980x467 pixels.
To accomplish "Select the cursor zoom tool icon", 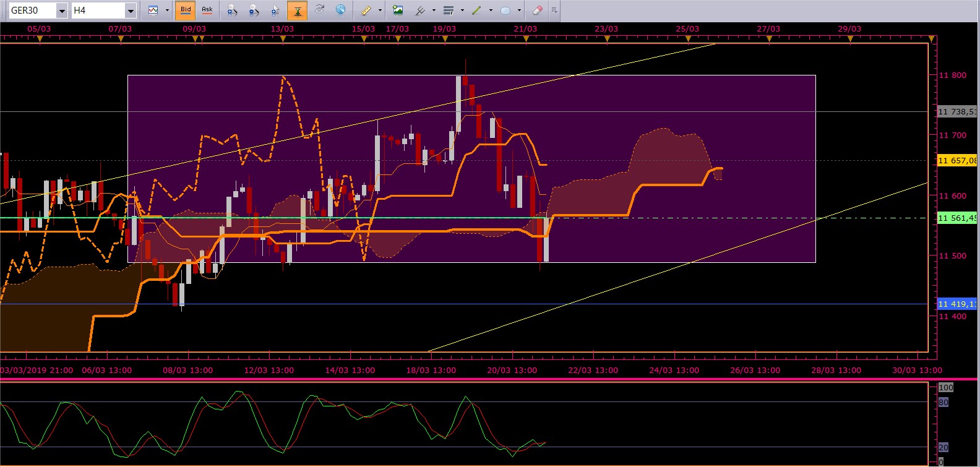I will point(275,11).
